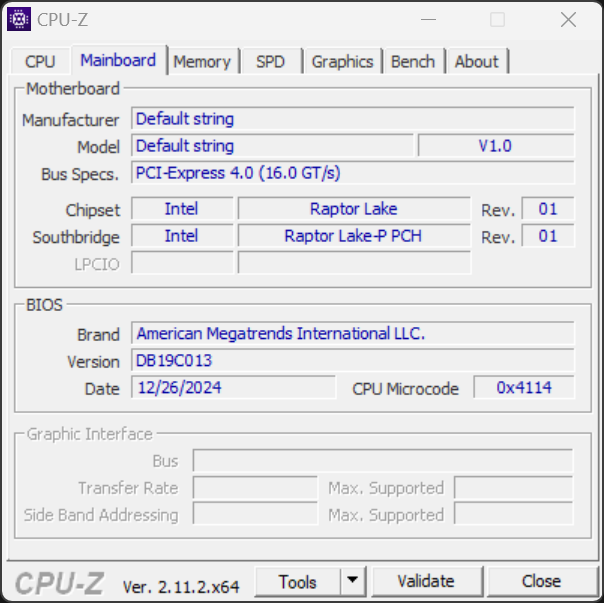The image size is (604, 603).
Task: Click the Transfer Rate field
Action: pyautogui.click(x=255, y=487)
